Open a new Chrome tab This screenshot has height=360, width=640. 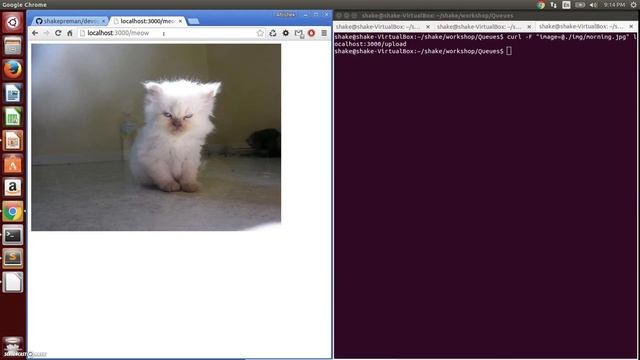coord(193,21)
